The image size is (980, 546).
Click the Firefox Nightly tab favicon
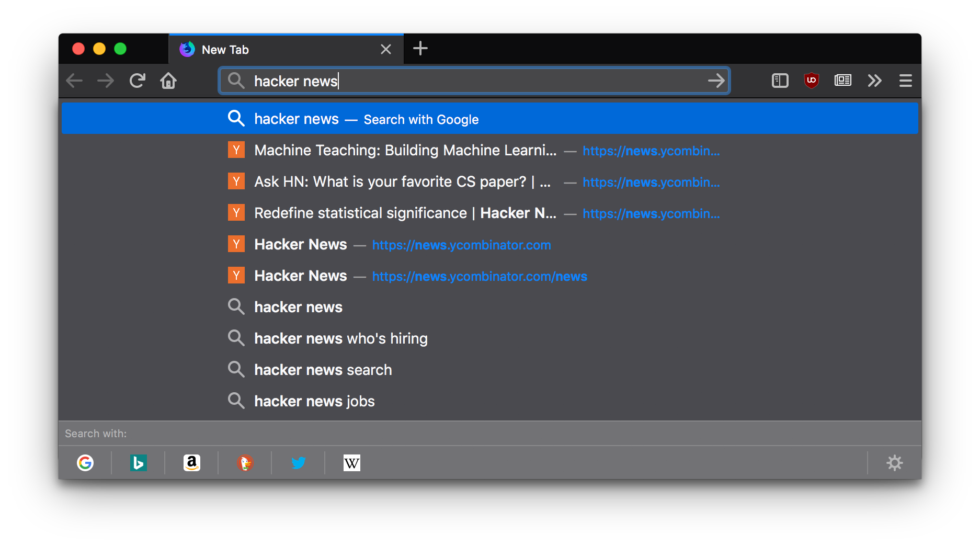[187, 49]
